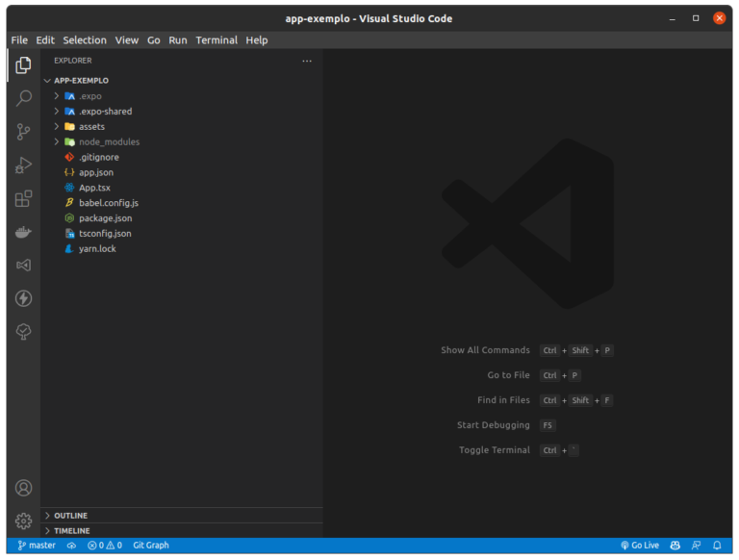Image resolution: width=739 pixels, height=560 pixels.
Task: Open the package.json file
Action: click(105, 218)
